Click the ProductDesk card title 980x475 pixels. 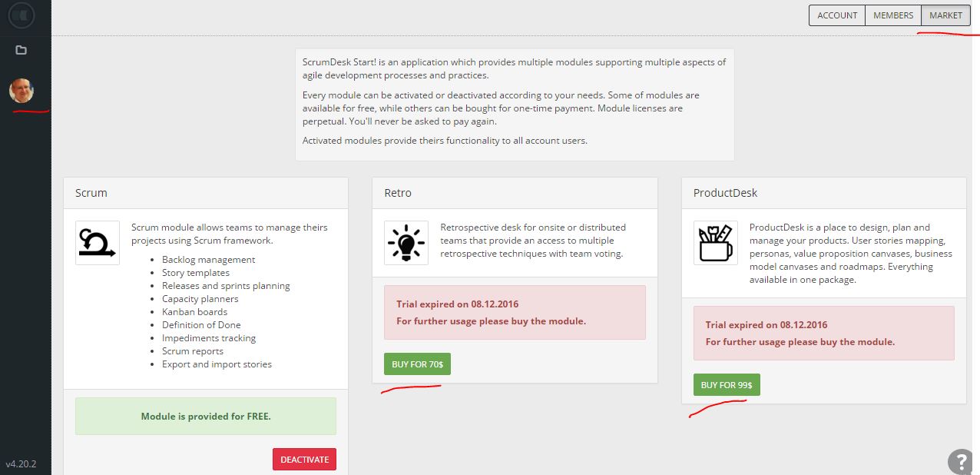pos(726,193)
